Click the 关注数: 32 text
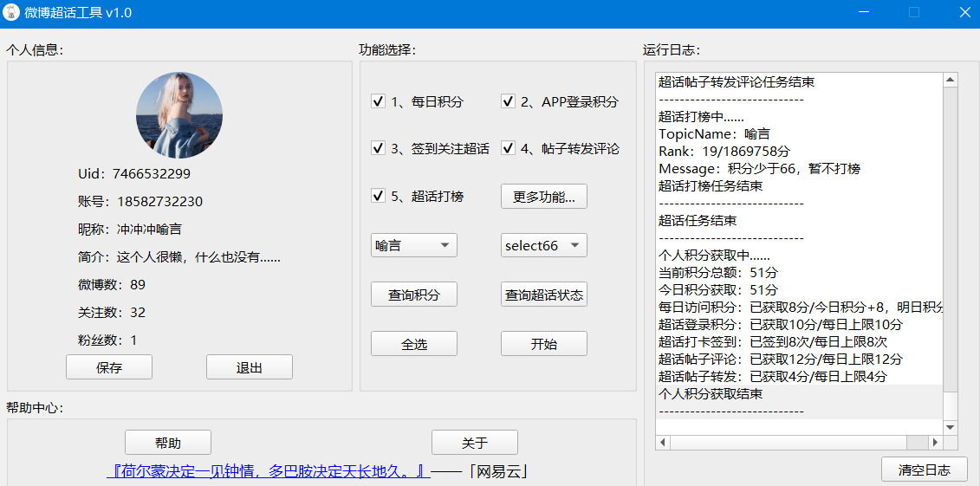This screenshot has width=980, height=486. click(111, 313)
